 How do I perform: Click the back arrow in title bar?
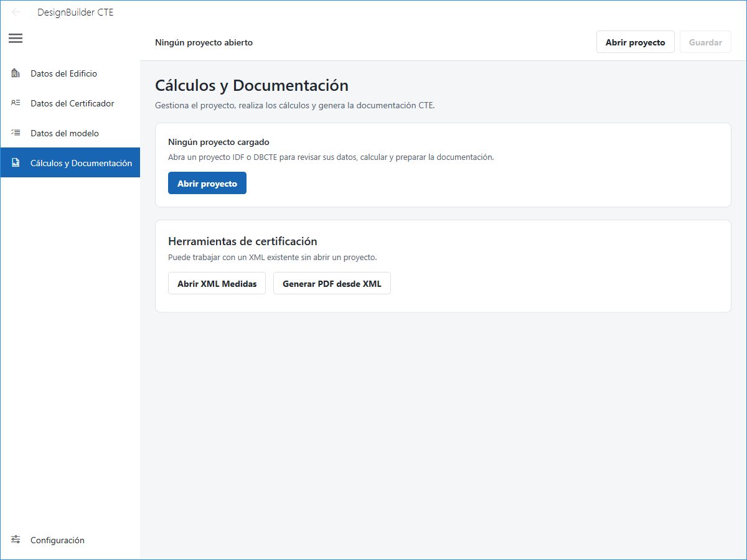coord(16,12)
